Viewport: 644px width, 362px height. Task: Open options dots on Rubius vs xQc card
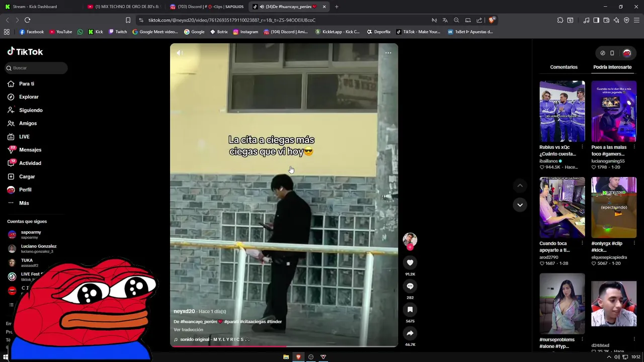tap(582, 147)
